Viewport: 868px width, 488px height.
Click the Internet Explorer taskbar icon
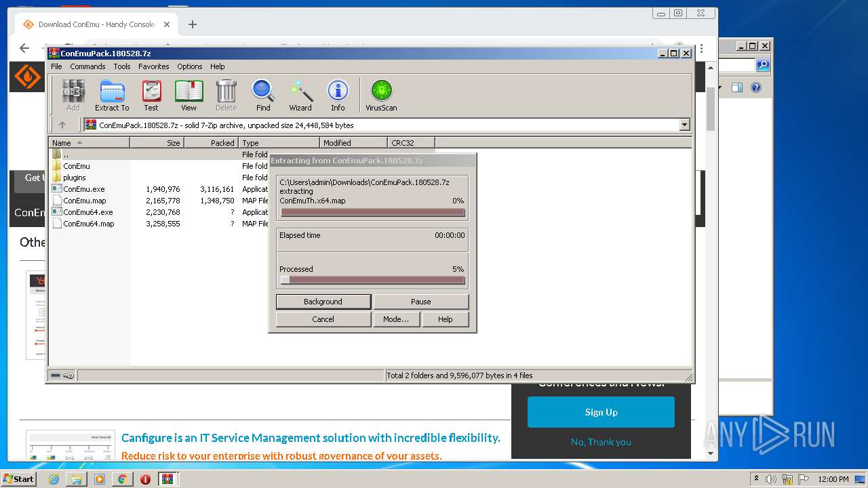(x=54, y=479)
